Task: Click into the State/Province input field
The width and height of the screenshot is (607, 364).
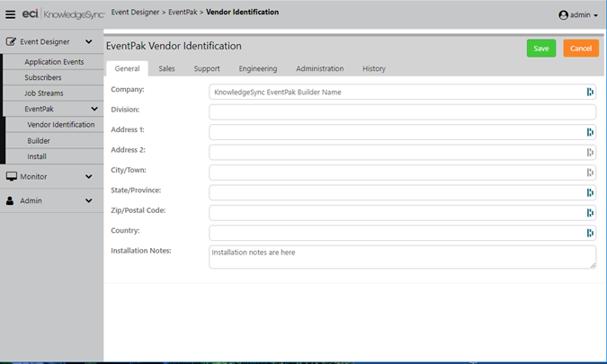Action: click(x=402, y=192)
